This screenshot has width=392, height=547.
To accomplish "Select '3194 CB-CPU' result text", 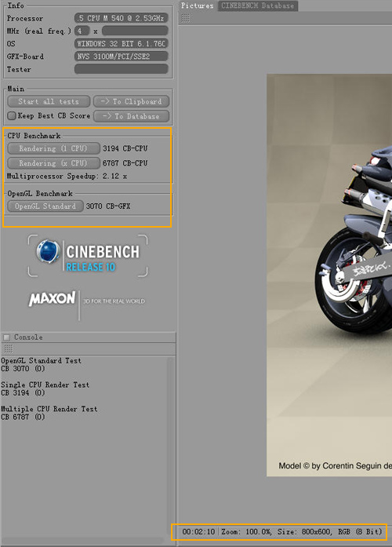I will pos(125,148).
